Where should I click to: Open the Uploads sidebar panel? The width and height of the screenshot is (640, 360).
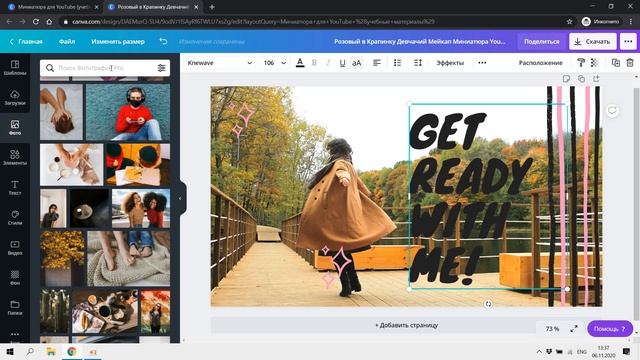coord(15,98)
